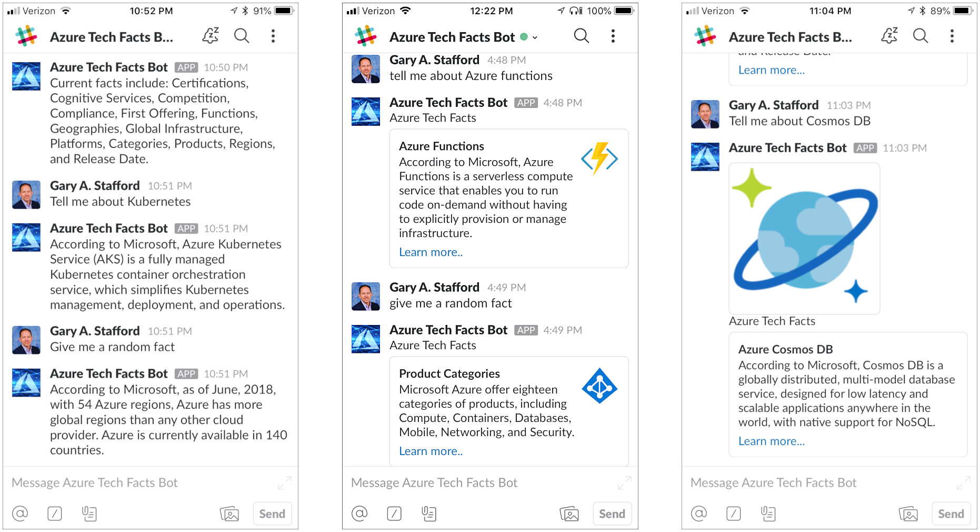Tap the APP badge beside the 10:50 PM bot message

coord(186,67)
